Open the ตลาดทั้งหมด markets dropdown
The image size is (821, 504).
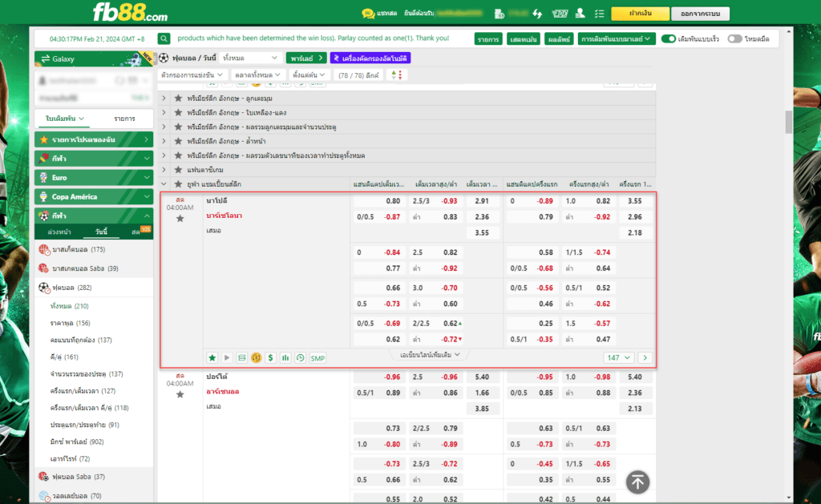[257, 75]
